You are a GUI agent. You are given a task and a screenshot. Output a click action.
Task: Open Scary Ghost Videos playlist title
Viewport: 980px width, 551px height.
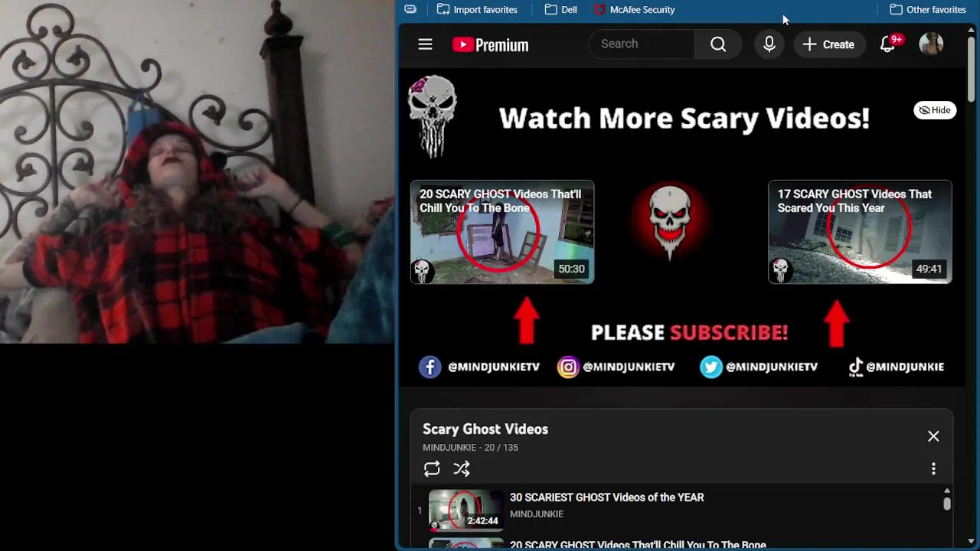485,429
